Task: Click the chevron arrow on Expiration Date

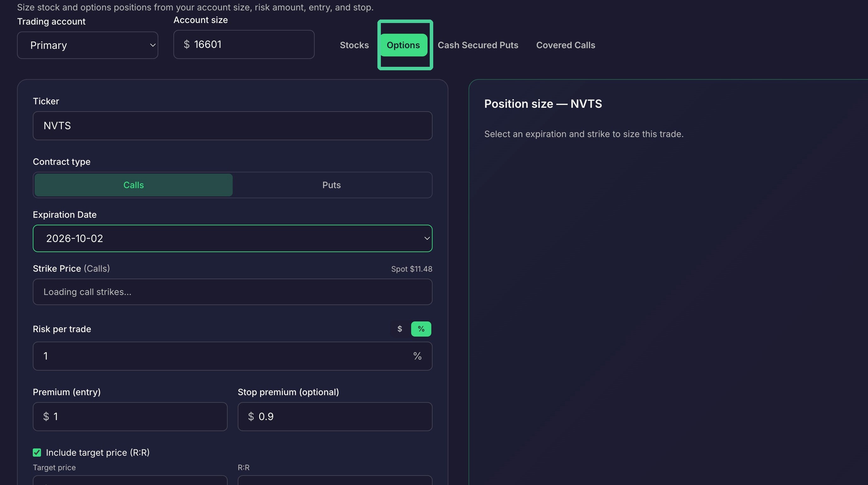Action: [x=427, y=239]
